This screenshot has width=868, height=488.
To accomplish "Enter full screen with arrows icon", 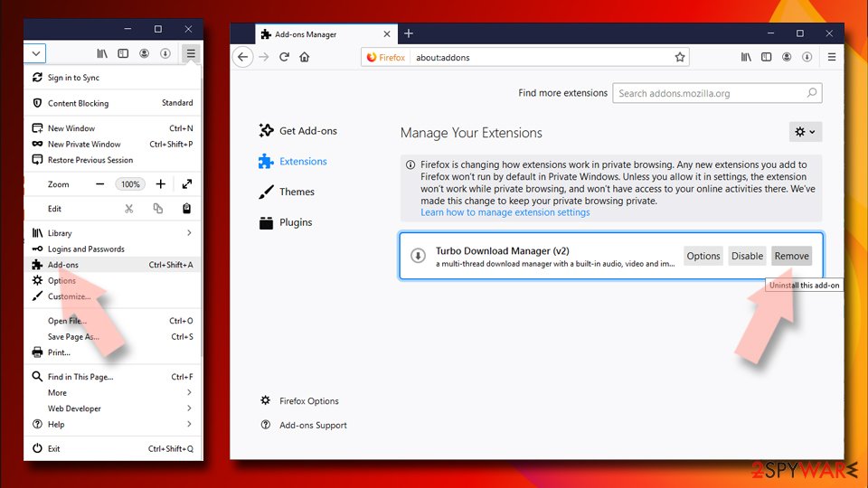I will coord(187,184).
